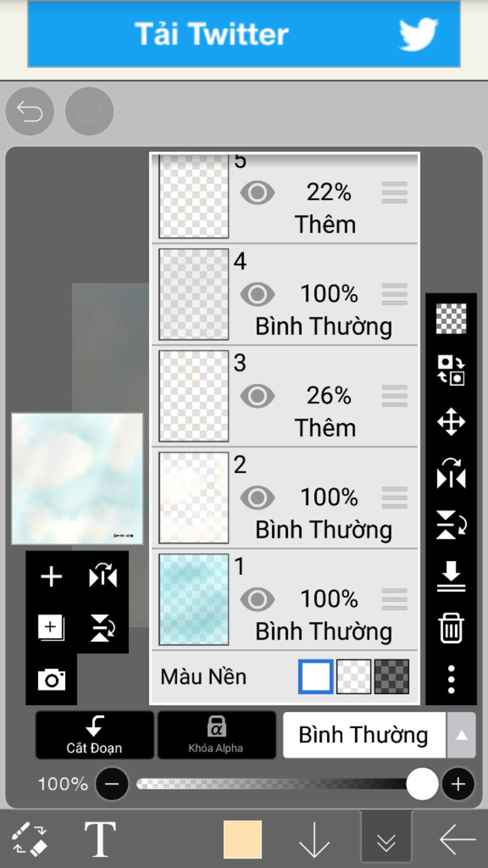The height and width of the screenshot is (868, 488).
Task: Open the three-dot more options menu
Action: point(451,679)
